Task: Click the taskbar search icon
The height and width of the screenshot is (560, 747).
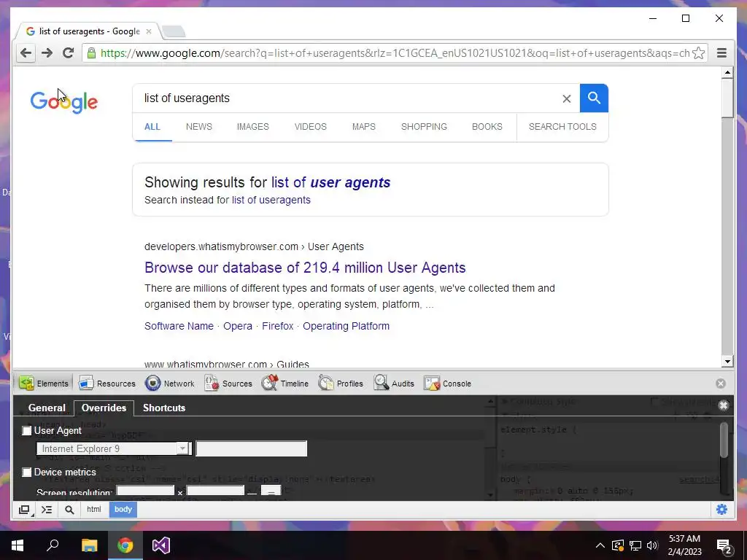Action: [53, 545]
